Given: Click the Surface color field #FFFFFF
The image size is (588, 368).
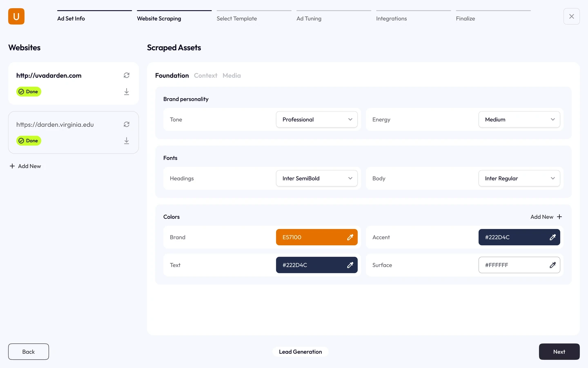Looking at the screenshot, I should pyautogui.click(x=519, y=265).
